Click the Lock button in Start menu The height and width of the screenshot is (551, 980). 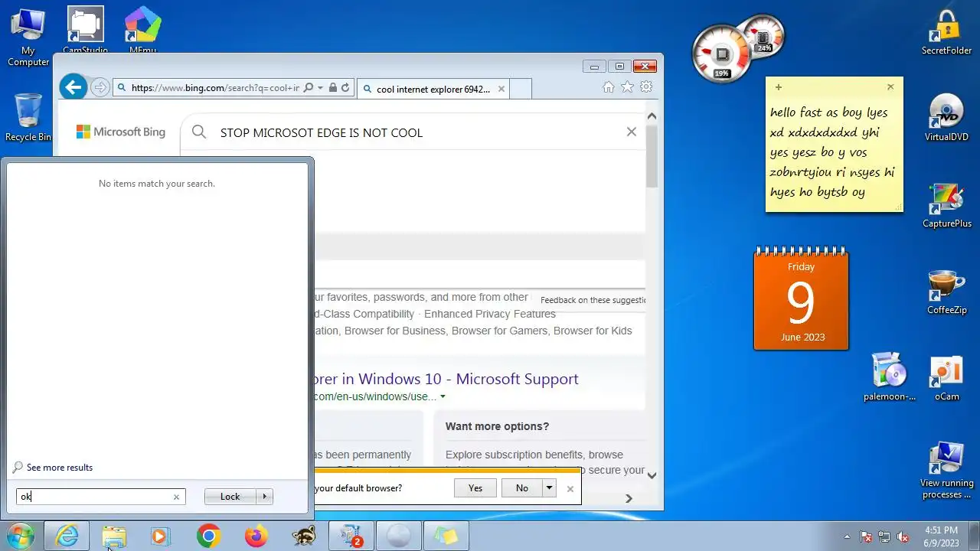pos(230,497)
